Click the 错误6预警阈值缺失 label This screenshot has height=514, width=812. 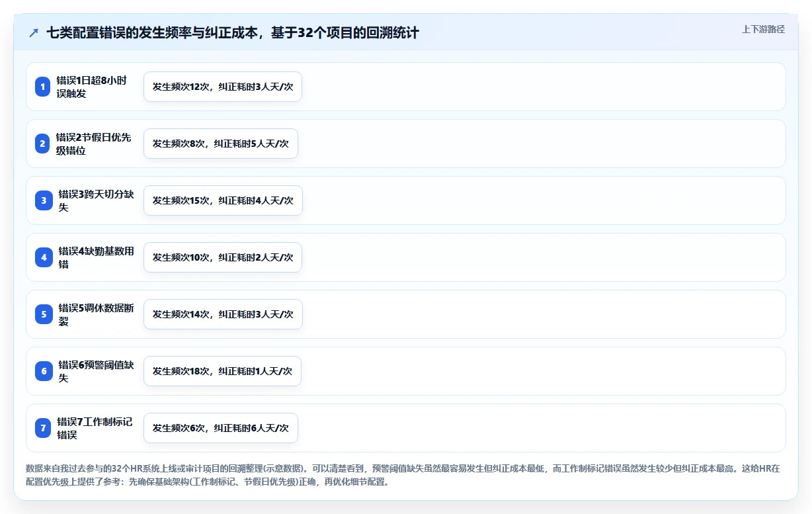pyautogui.click(x=96, y=371)
